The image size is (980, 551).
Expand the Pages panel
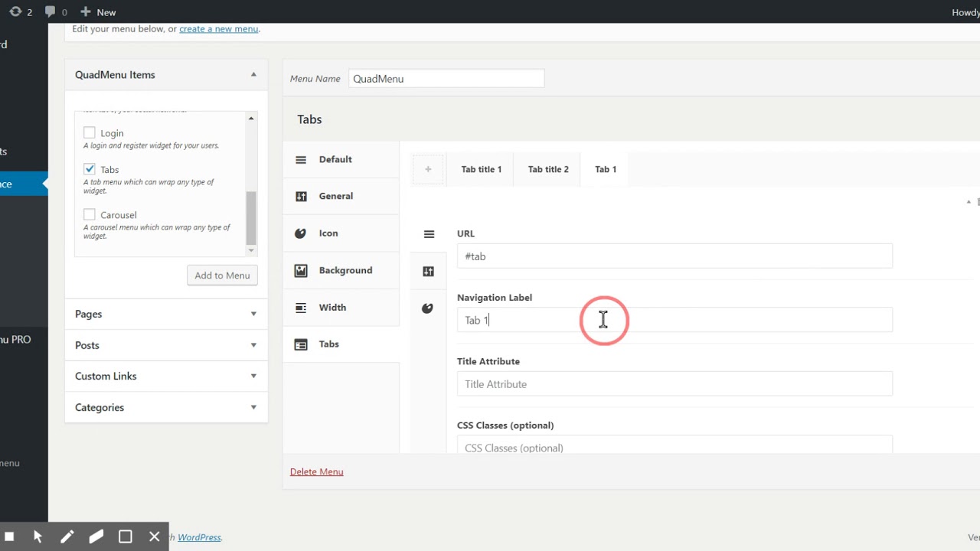[x=253, y=314]
